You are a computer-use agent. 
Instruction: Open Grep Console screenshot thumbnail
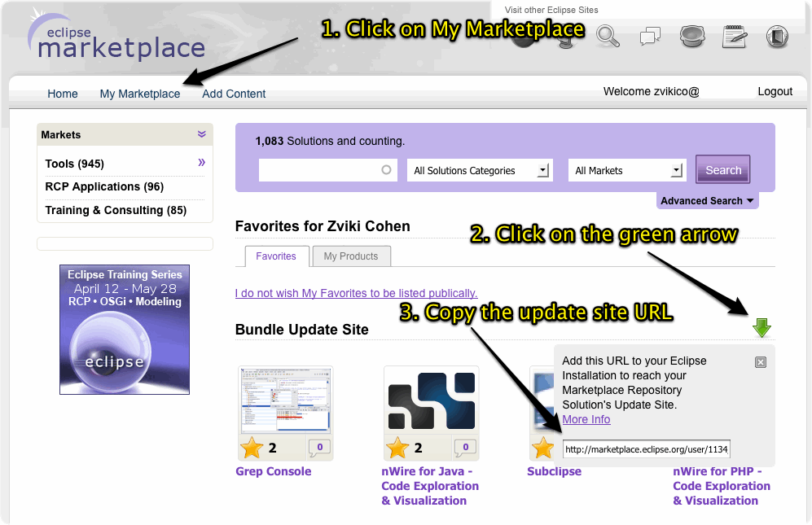285,400
